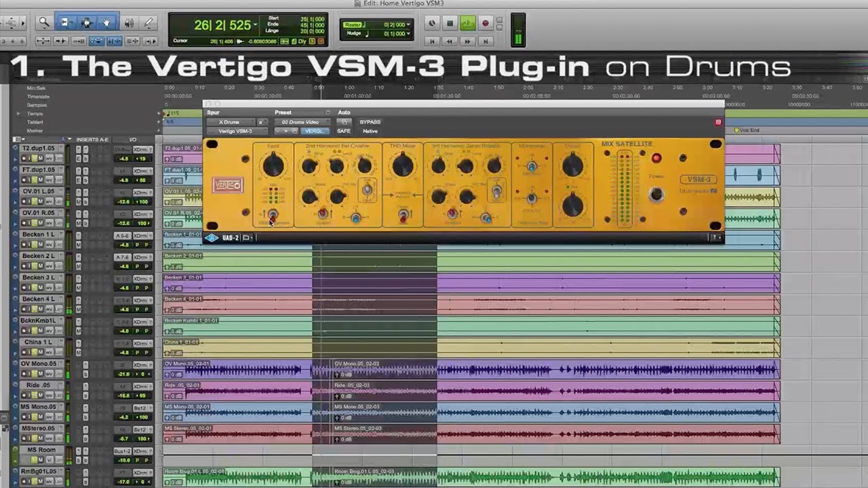
Task: Select the Ride .05 track name
Action: point(38,385)
